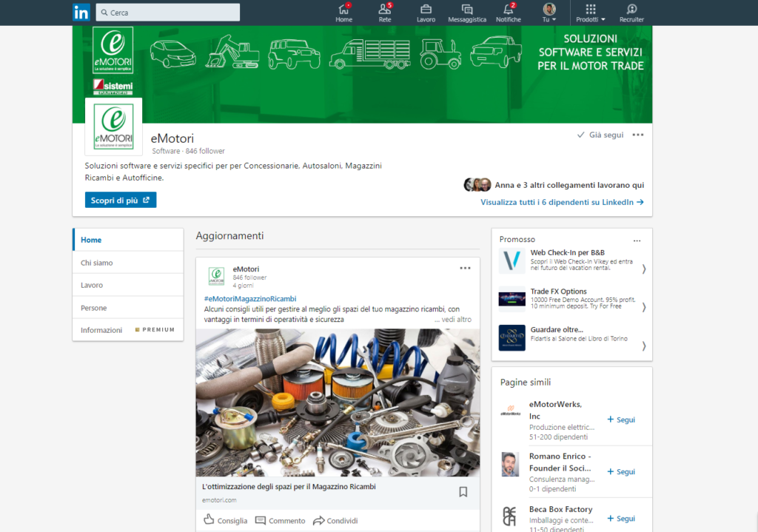Screen dimensions: 758x532
Task: Open eMotorWerks, Inc page
Action: point(555,410)
